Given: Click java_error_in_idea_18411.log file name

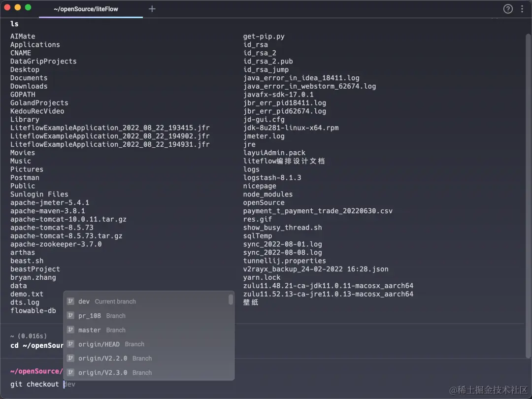Looking at the screenshot, I should pyautogui.click(x=301, y=78).
